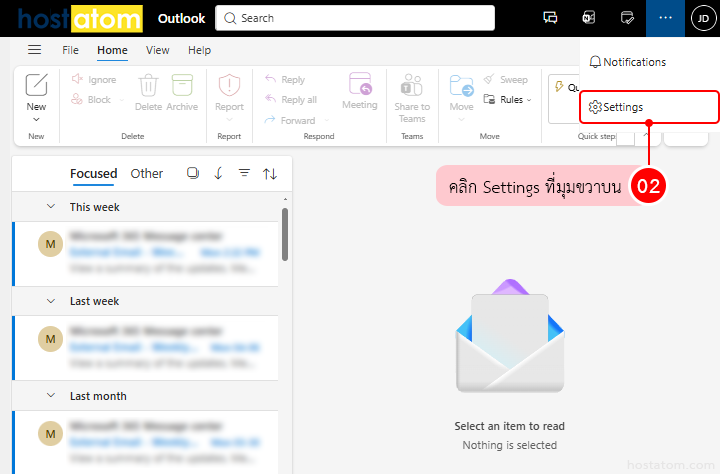
Task: Switch to the Other inbox tab
Action: 146,174
